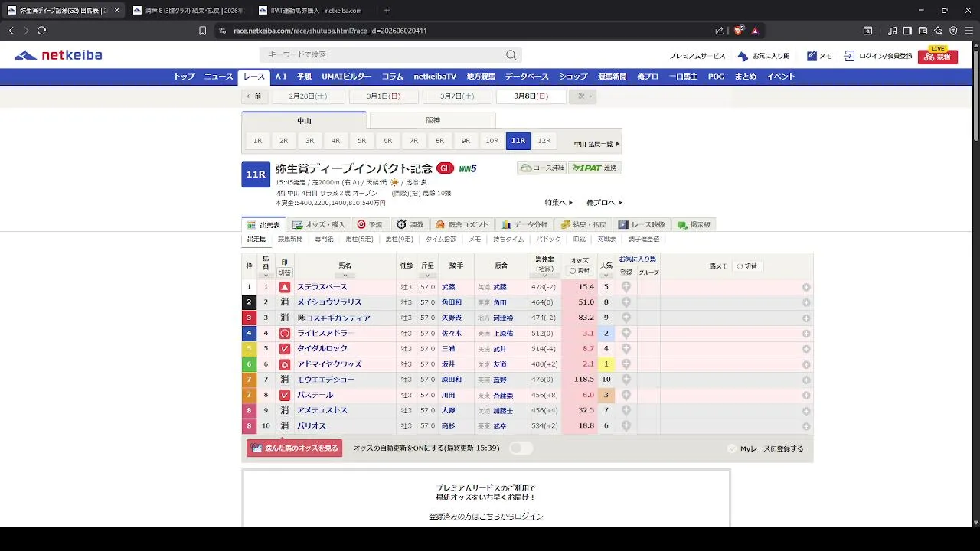
Task: Open the データベース menu item
Action: 527,77
